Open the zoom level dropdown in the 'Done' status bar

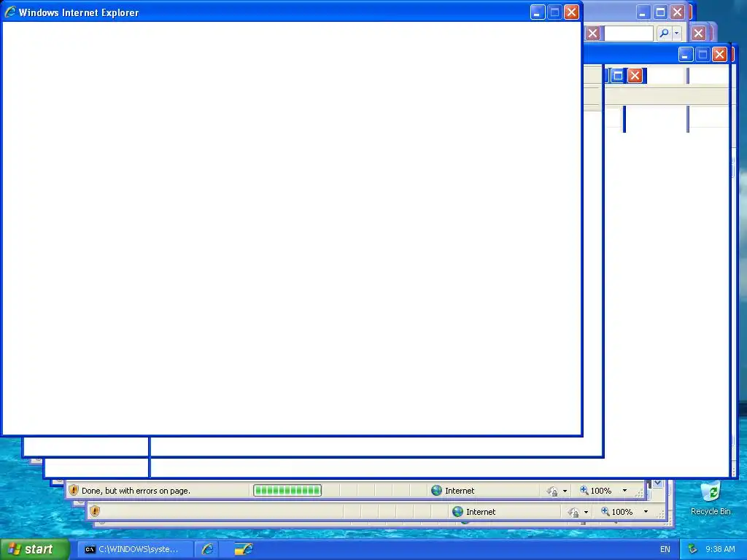[x=624, y=491]
